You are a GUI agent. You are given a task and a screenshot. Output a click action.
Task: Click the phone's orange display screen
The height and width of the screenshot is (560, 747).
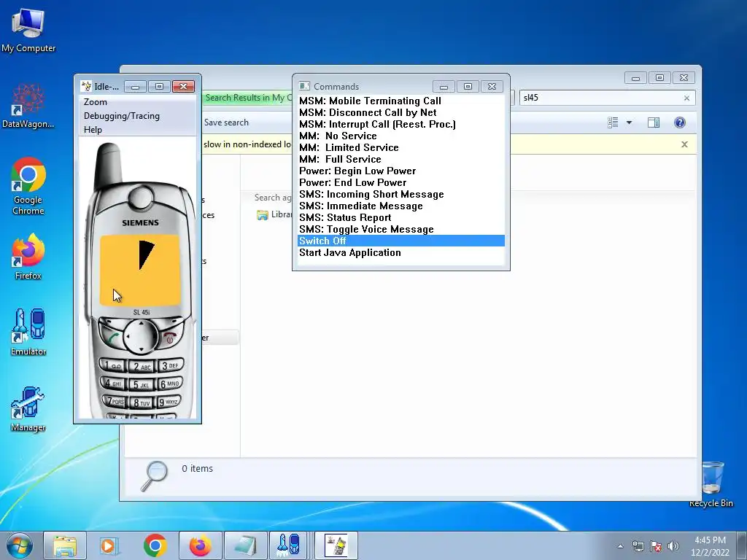tap(140, 270)
